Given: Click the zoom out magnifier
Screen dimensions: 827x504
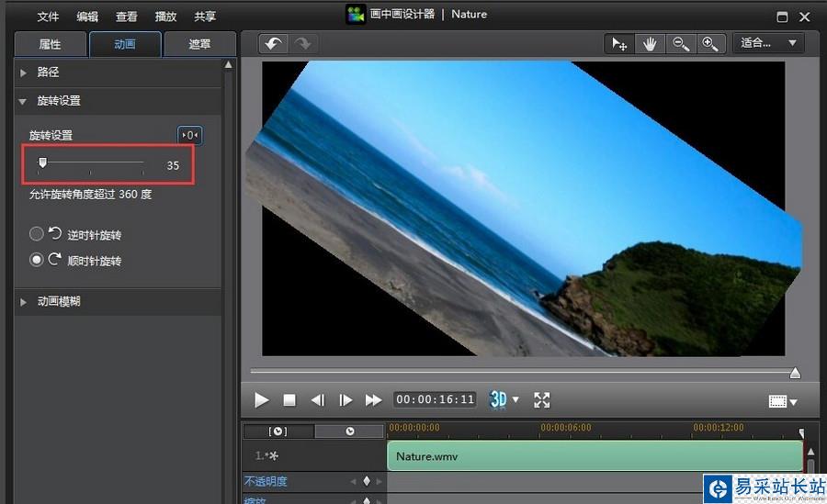Looking at the screenshot, I should coord(680,44).
